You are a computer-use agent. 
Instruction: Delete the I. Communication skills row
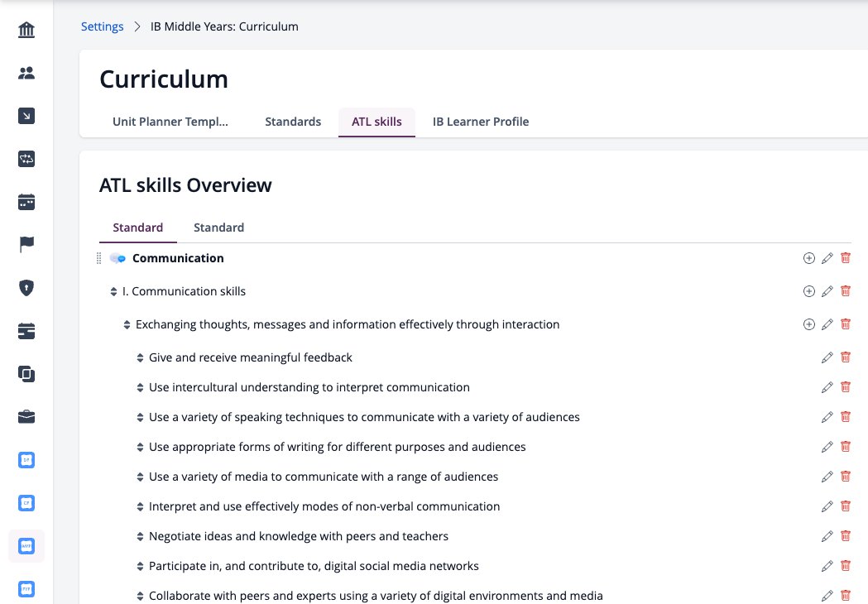click(846, 291)
